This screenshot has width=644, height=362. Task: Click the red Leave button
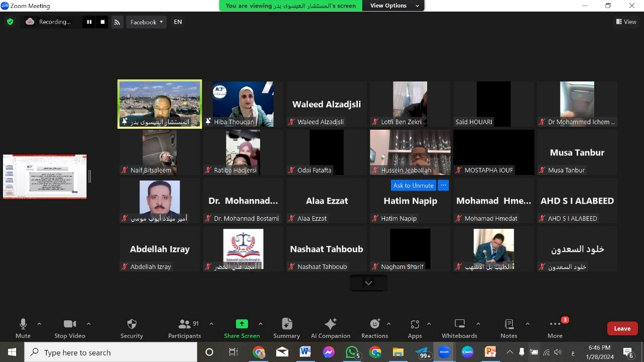point(622,328)
